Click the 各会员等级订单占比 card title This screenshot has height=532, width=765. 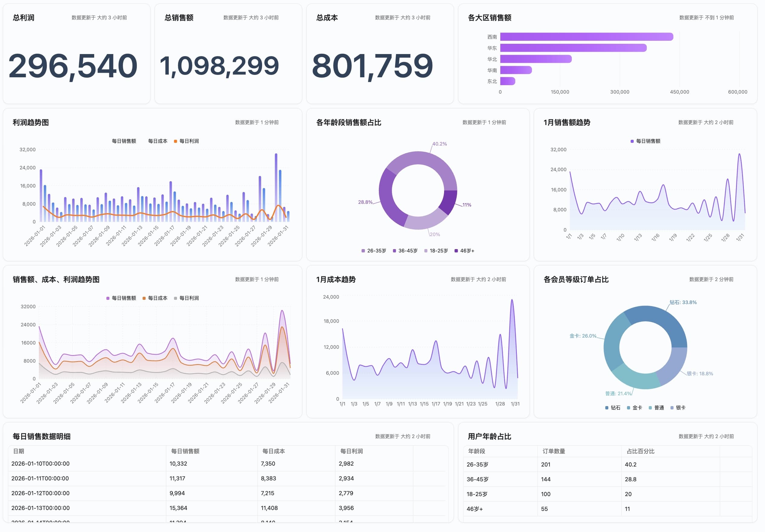[x=576, y=279]
